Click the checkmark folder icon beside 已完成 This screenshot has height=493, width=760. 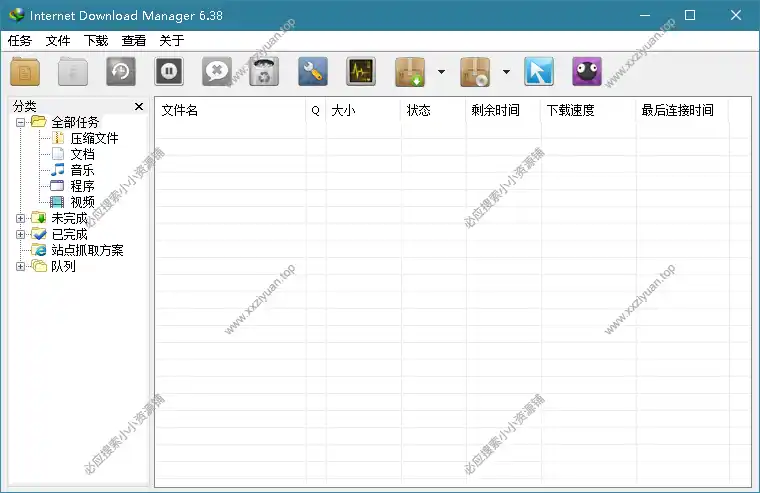click(x=39, y=234)
